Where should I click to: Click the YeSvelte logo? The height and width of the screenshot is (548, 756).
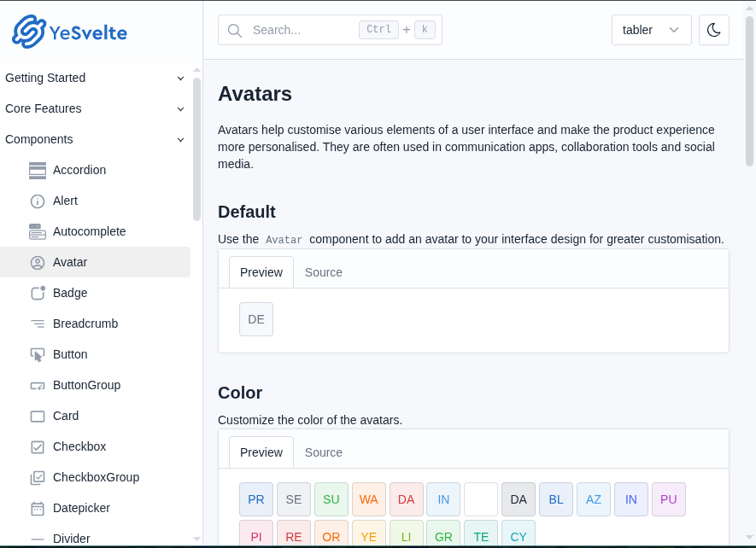coord(69,32)
